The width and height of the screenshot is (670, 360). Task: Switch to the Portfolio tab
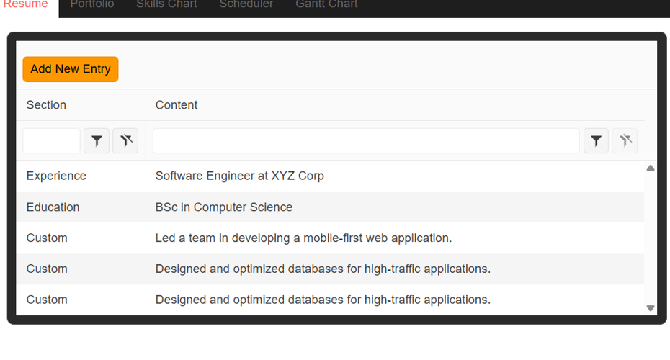(x=92, y=4)
